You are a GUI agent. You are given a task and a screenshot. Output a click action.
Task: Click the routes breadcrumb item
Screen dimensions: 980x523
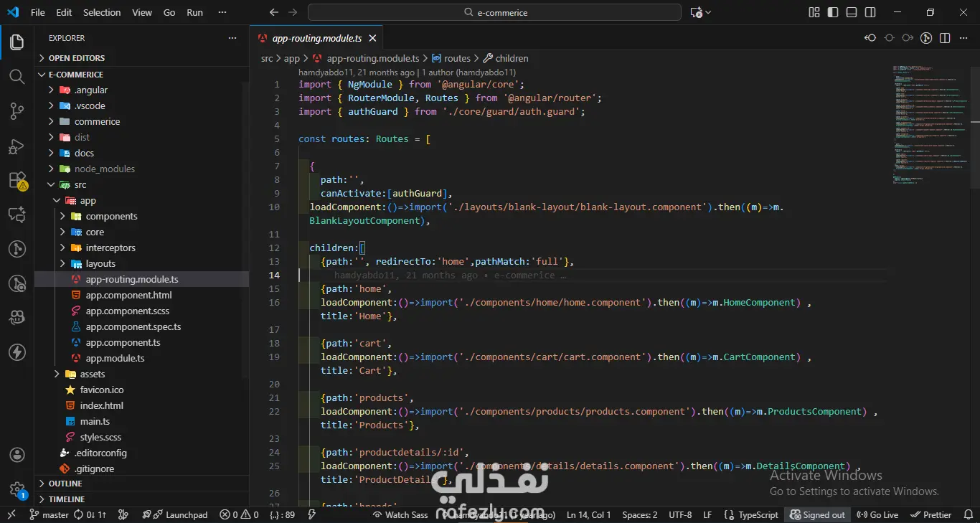click(451, 58)
